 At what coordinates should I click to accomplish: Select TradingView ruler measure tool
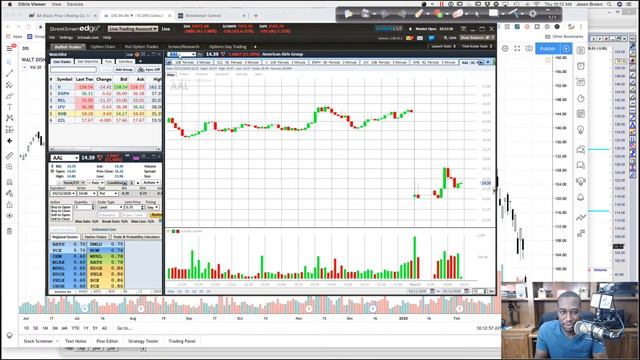click(x=9, y=156)
